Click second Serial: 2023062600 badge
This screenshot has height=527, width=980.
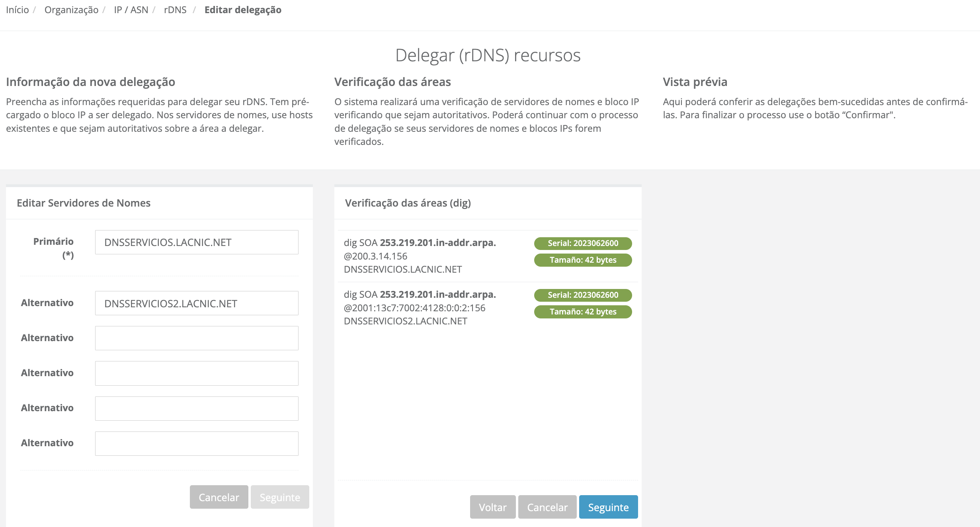583,295
